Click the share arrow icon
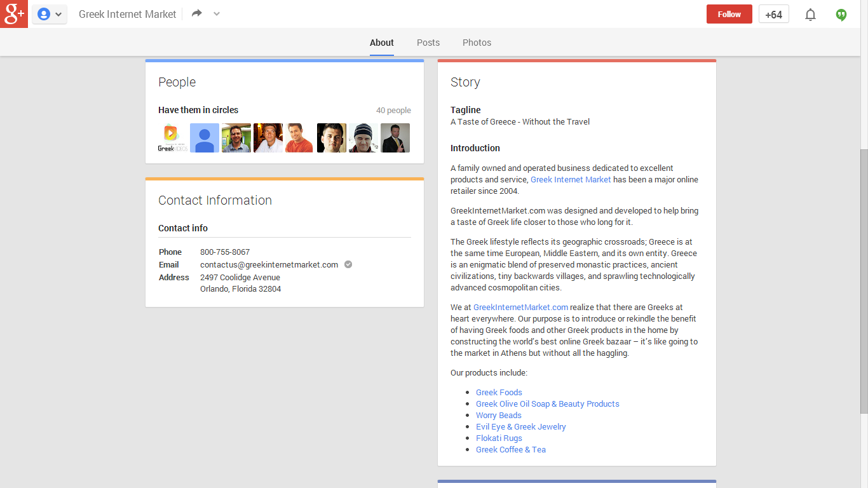The width and height of the screenshot is (868, 488). click(x=197, y=13)
